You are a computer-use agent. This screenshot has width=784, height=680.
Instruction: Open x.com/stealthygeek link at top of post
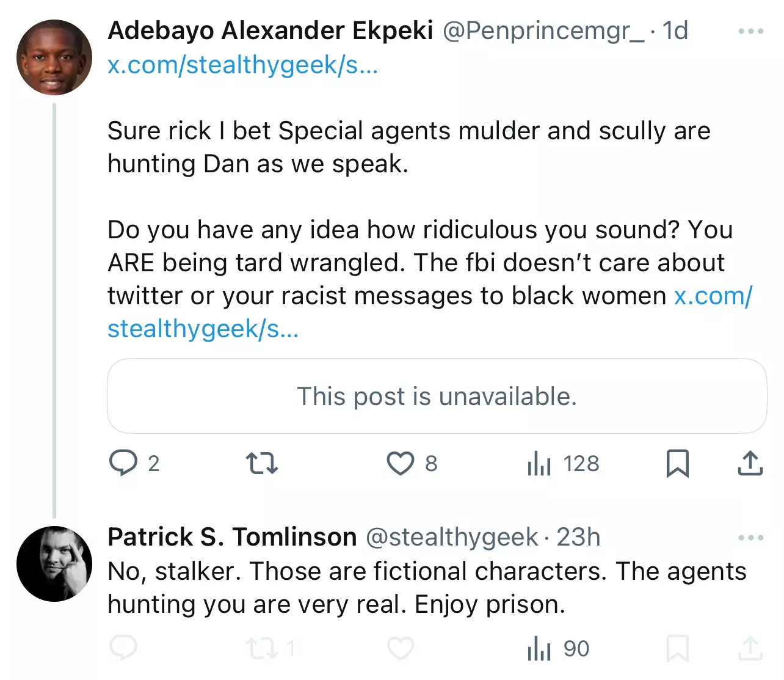tap(243, 65)
